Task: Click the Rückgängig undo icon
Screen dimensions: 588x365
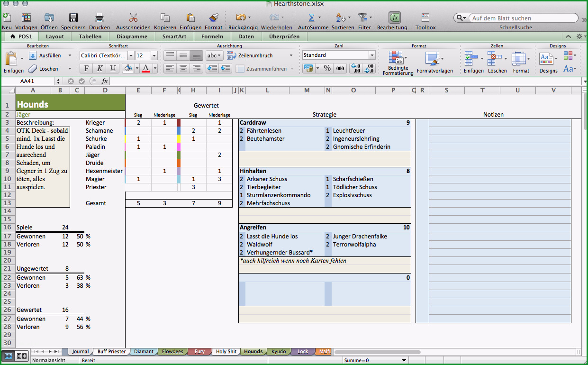Action: (241, 18)
